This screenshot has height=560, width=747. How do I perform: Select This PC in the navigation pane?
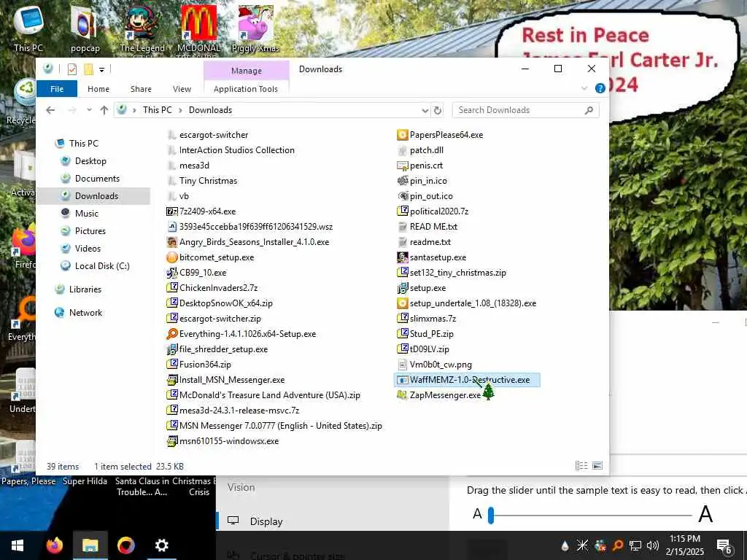coord(84,144)
